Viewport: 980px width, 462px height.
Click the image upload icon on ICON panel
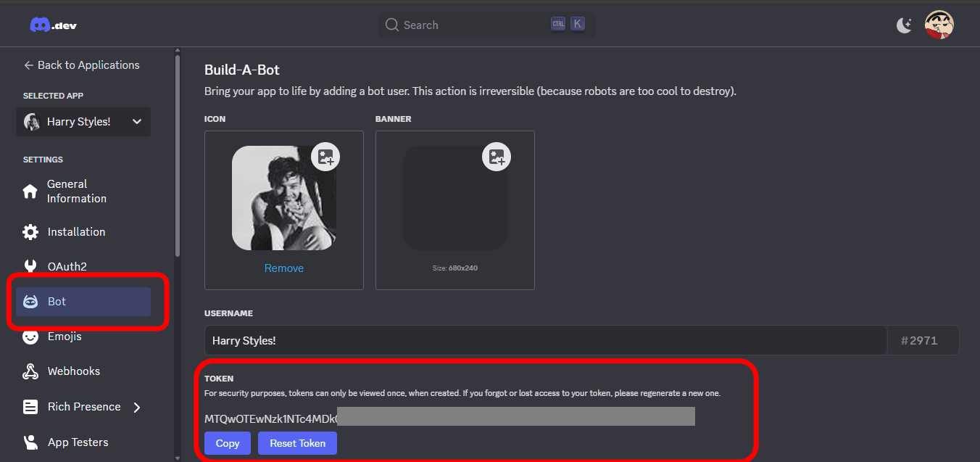(325, 156)
